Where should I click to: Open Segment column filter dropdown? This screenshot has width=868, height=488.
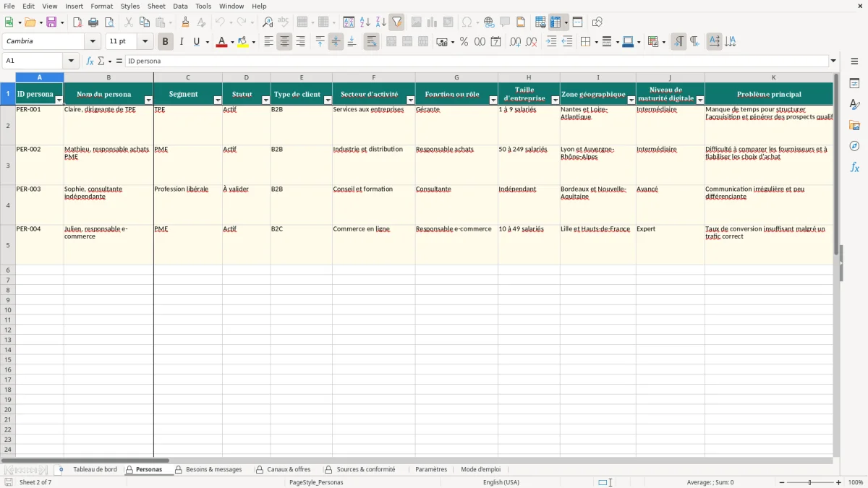pyautogui.click(x=218, y=100)
